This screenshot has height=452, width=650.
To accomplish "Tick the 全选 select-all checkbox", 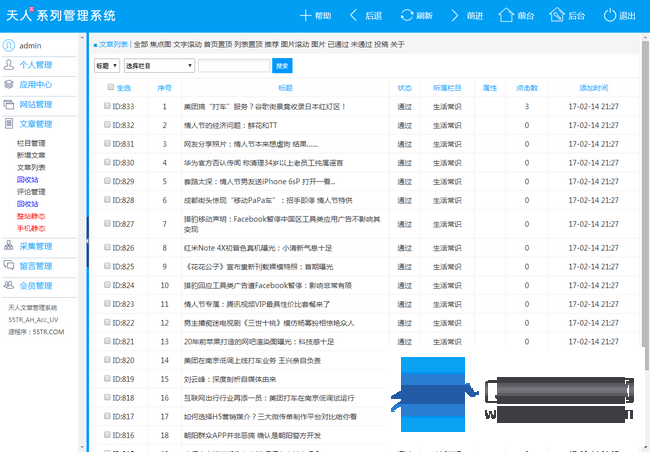I will point(111,87).
